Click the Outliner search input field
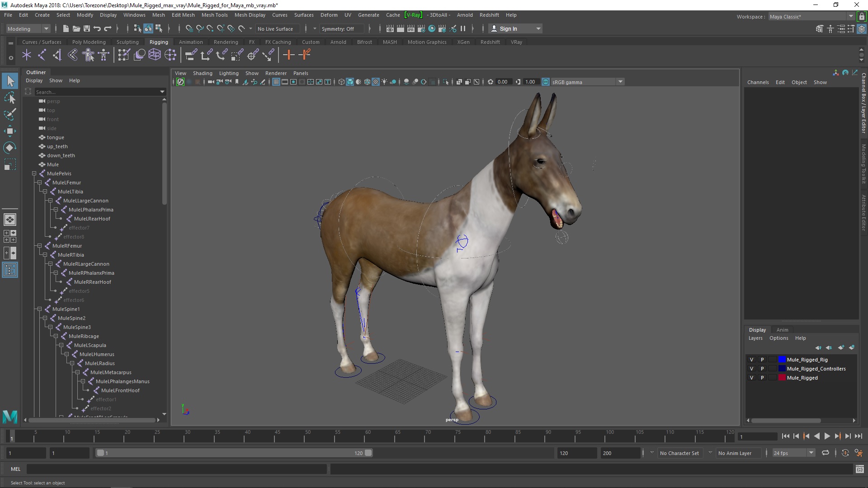 coord(97,92)
